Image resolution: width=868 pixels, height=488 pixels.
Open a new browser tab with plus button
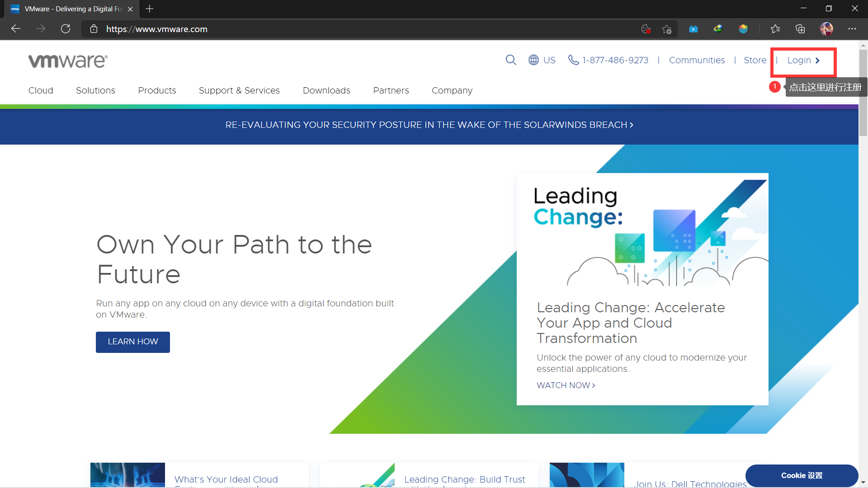point(150,9)
